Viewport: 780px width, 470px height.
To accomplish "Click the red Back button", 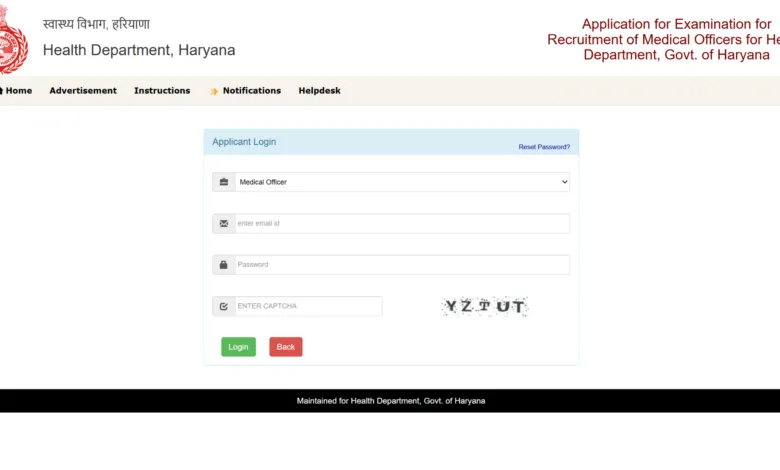I will 286,347.
